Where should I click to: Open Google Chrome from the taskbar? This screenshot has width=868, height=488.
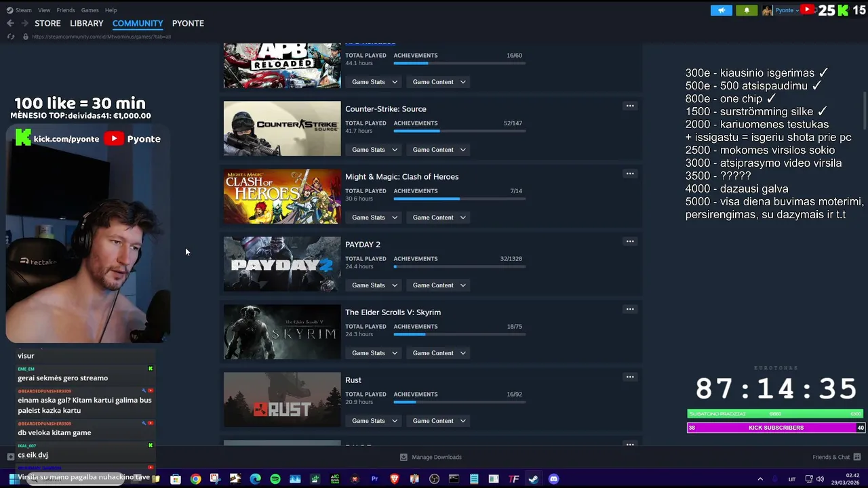coord(195,479)
